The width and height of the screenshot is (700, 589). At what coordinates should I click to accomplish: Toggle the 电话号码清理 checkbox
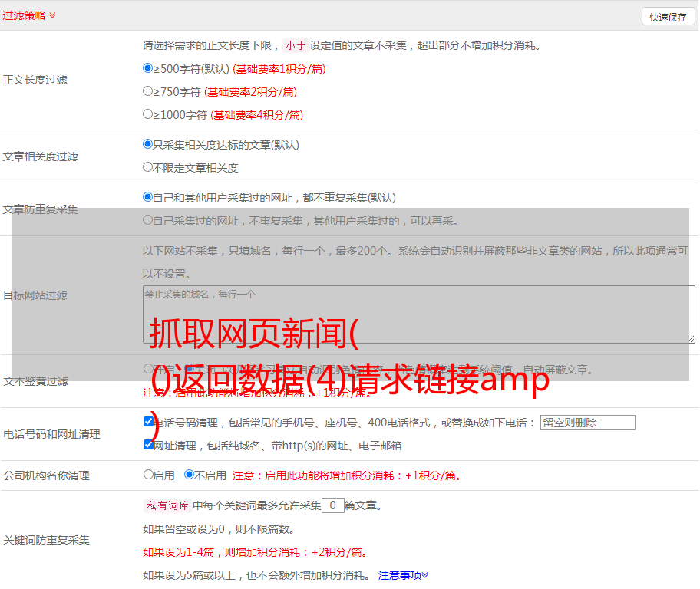click(x=148, y=422)
